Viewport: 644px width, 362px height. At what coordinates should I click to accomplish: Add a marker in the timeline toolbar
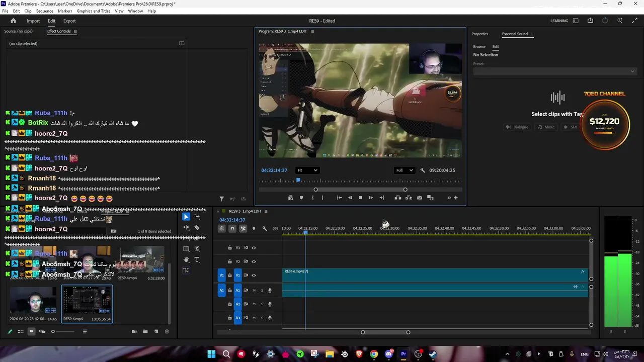(x=254, y=229)
